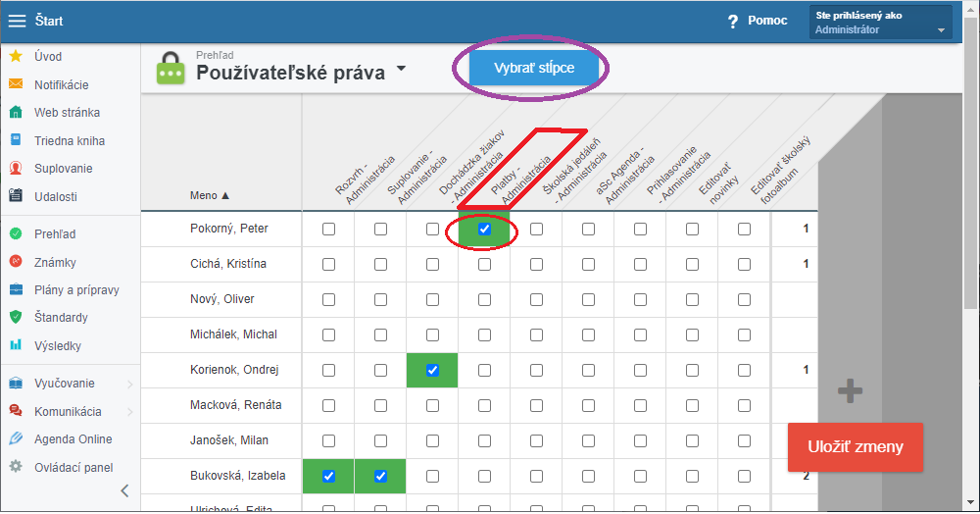The image size is (980, 514).
Task: Check Prihlasovanie Administrácia for Pokorný, Peter
Action: click(x=640, y=230)
